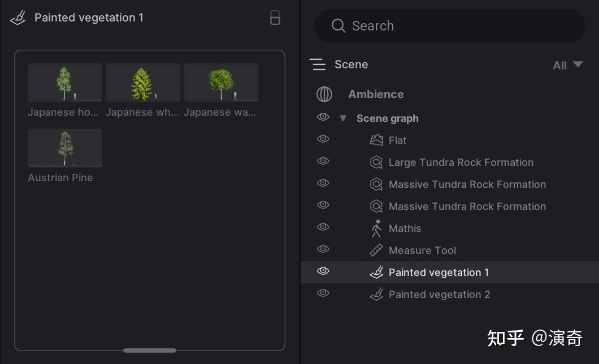This screenshot has width=599, height=364.
Task: Open the Ambience settings
Action: pyautogui.click(x=376, y=94)
